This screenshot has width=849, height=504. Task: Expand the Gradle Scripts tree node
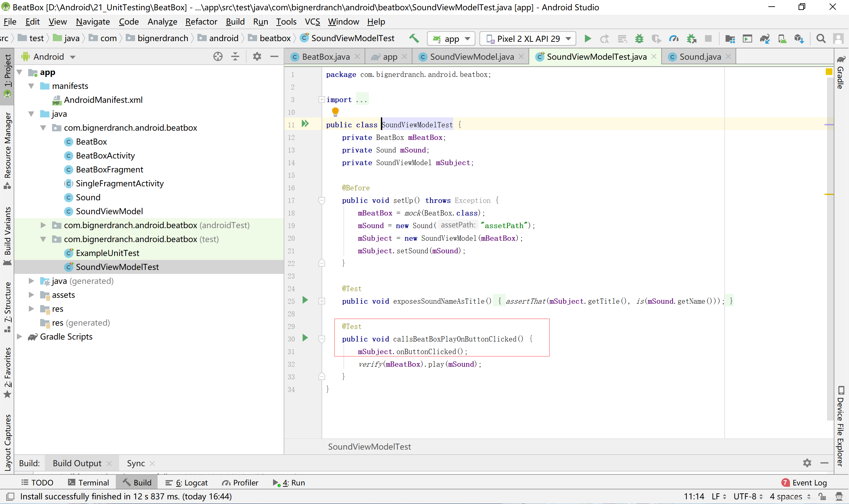(x=20, y=337)
